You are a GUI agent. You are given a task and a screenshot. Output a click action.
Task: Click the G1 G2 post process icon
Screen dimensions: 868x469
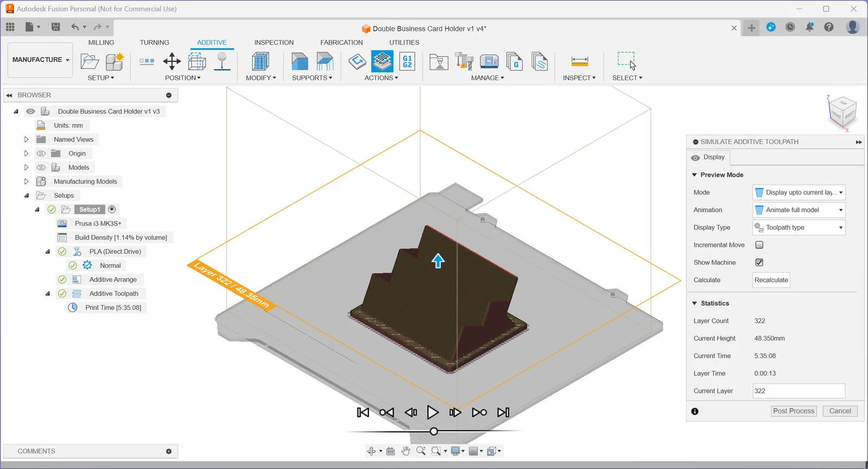coord(407,61)
